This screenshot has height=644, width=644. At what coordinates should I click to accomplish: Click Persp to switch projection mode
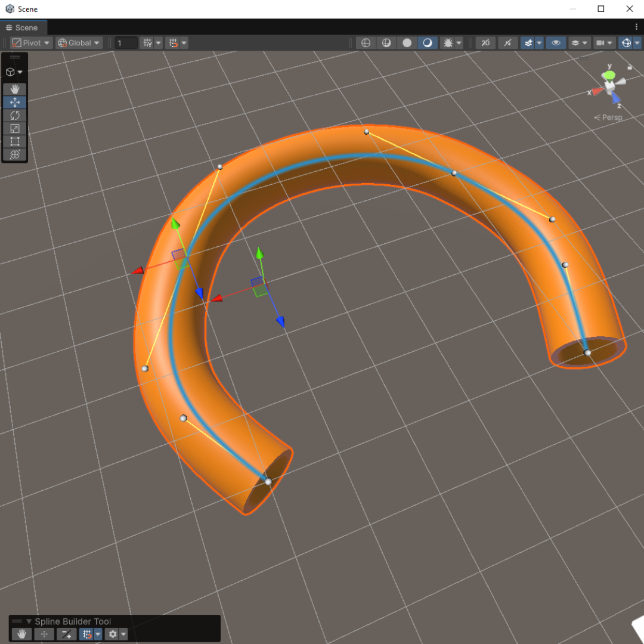coord(608,117)
